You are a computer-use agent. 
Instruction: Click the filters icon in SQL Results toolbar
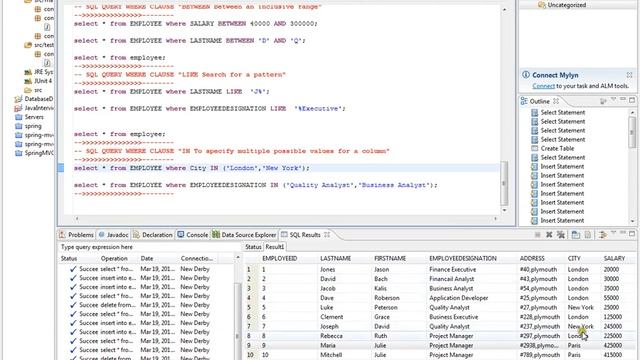pyautogui.click(x=602, y=235)
